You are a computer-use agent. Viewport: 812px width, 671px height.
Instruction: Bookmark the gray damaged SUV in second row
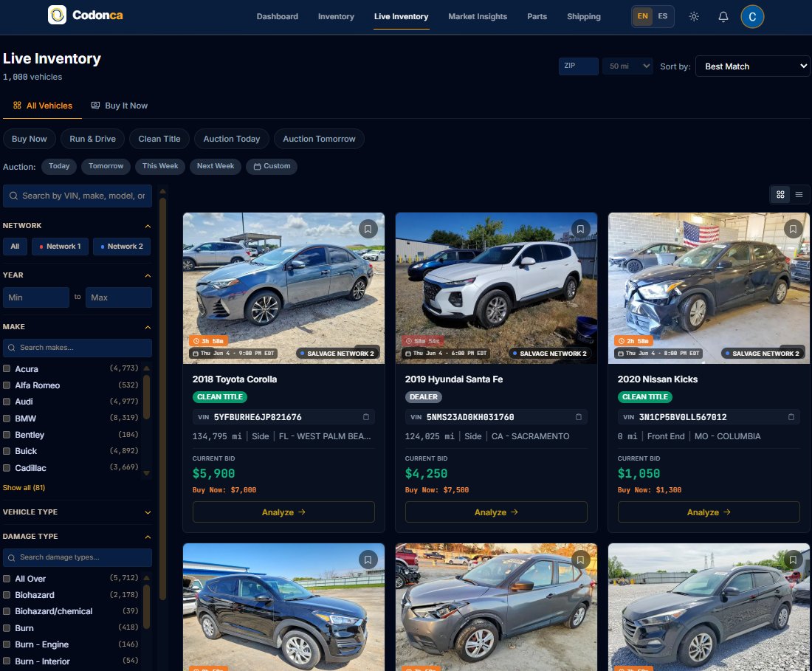pyautogui.click(x=580, y=560)
